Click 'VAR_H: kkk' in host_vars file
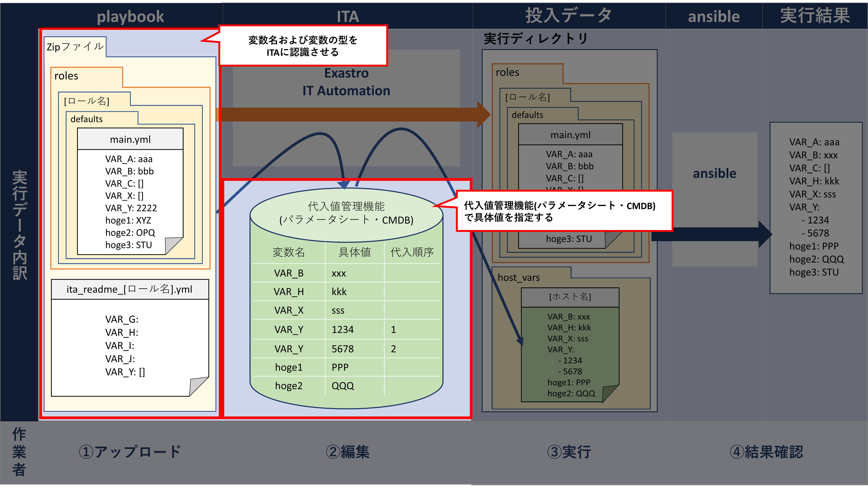 click(x=569, y=327)
